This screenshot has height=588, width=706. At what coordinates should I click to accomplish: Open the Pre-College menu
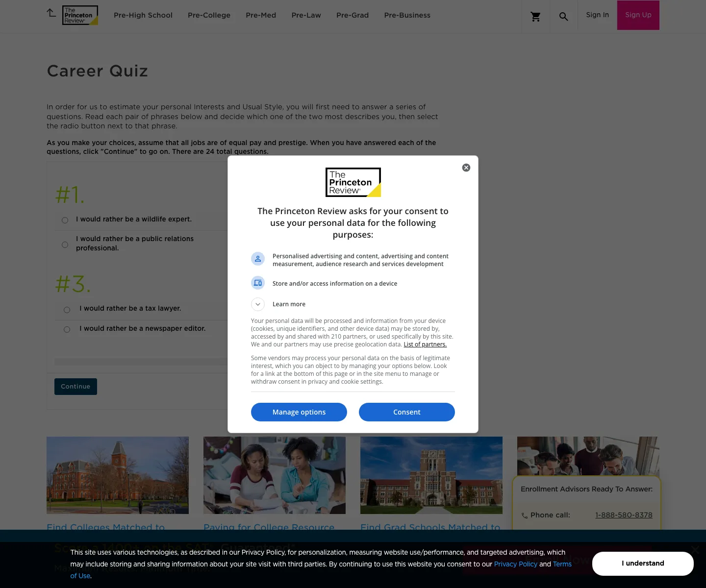(209, 15)
